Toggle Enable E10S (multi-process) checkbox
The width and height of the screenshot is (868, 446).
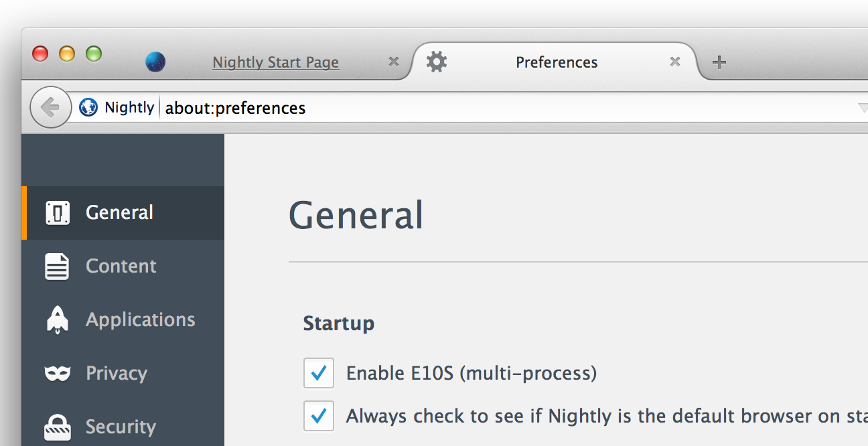[319, 373]
